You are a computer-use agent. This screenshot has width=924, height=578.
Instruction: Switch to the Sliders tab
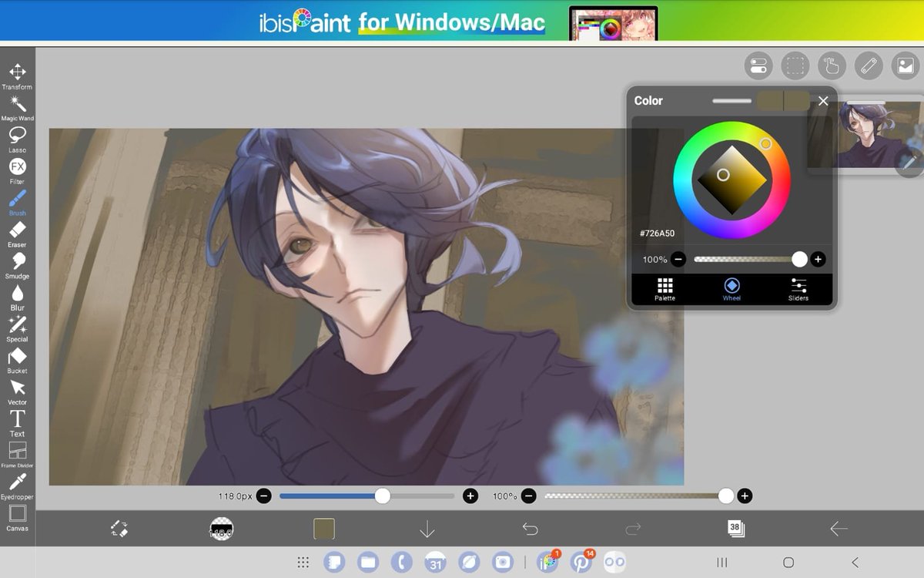click(x=798, y=289)
